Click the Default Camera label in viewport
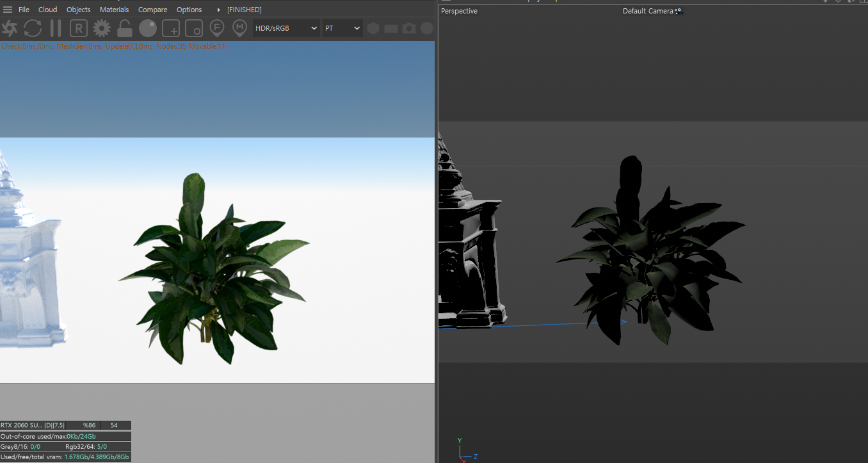Screen dimensions: 868x463 (x=648, y=11)
